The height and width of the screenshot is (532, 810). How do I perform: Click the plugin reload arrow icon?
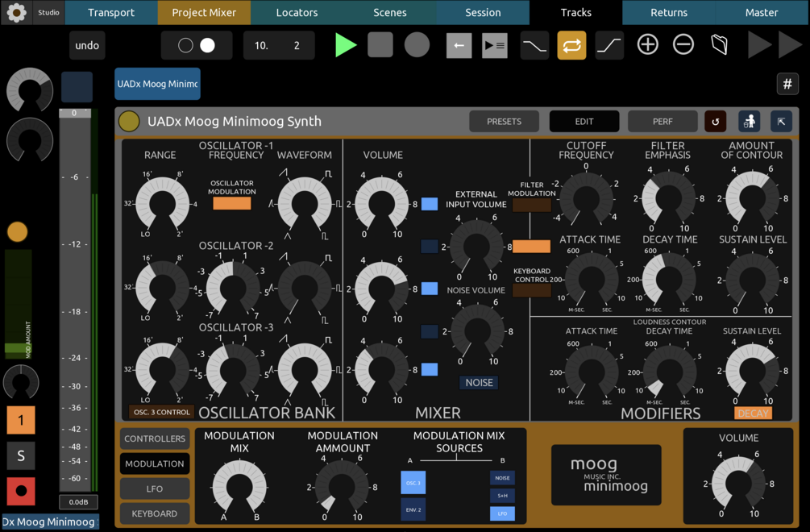coord(716,122)
